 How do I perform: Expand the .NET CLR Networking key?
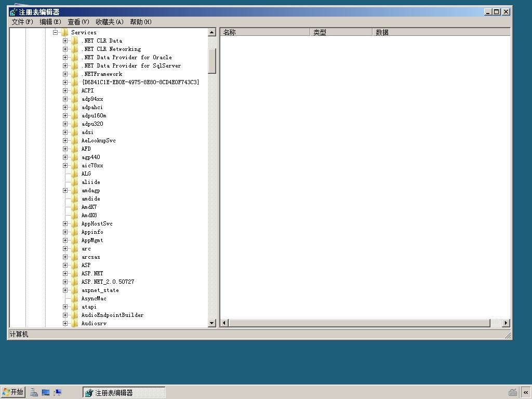pyautogui.click(x=65, y=49)
